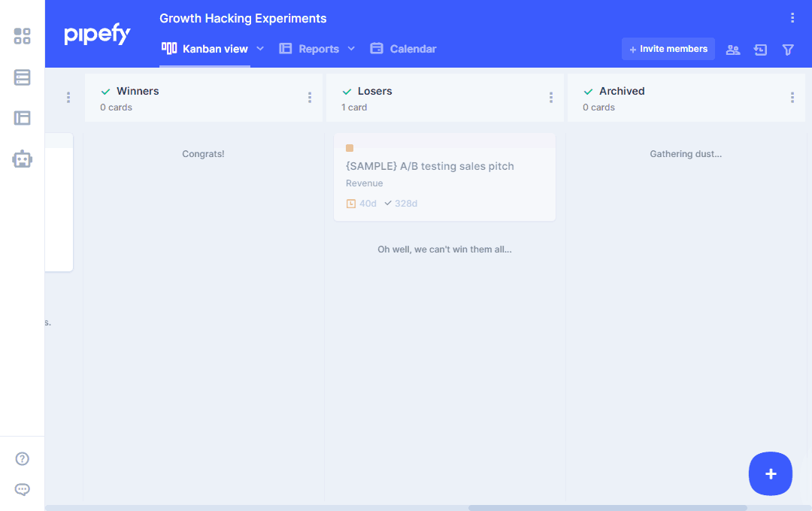
Task: Click the green checkmark beside Archived
Action: point(588,92)
